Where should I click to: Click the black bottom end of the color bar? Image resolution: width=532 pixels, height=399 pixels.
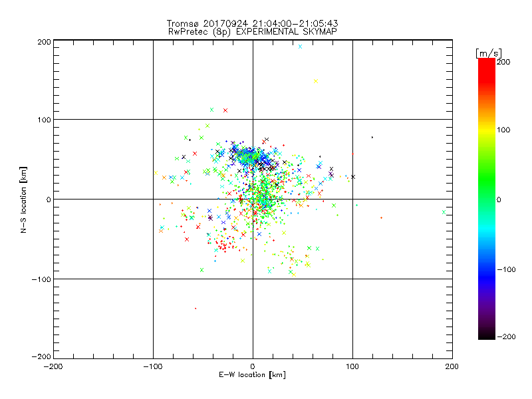tap(487, 336)
